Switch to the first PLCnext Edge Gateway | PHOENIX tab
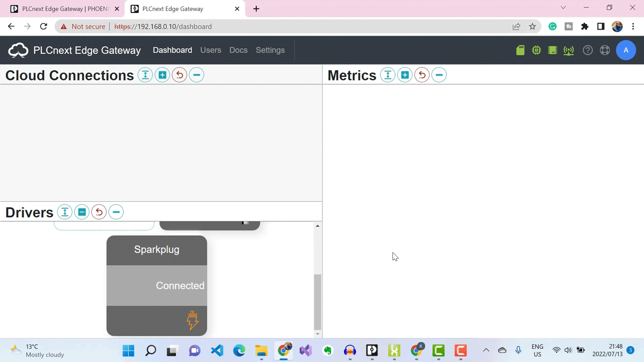 [65, 9]
